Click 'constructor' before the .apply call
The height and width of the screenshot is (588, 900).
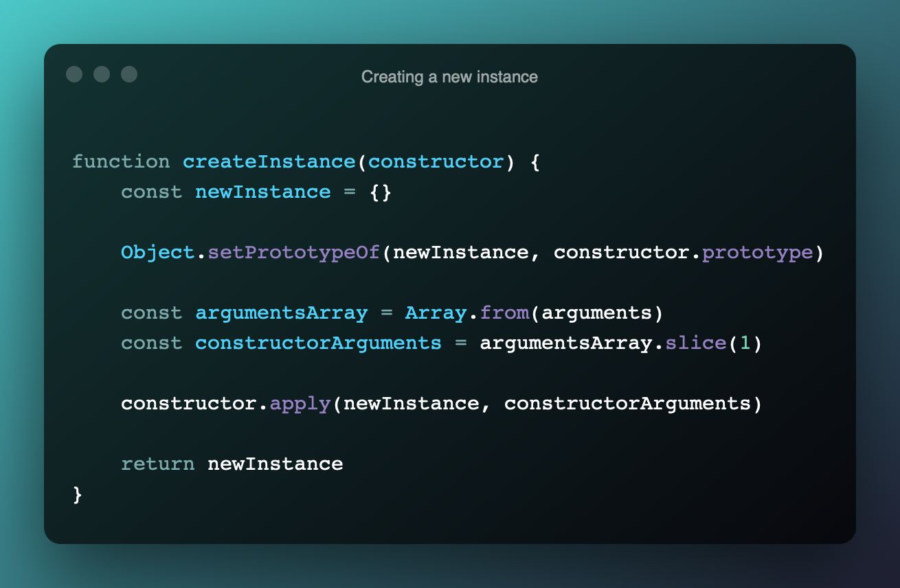[x=189, y=404]
